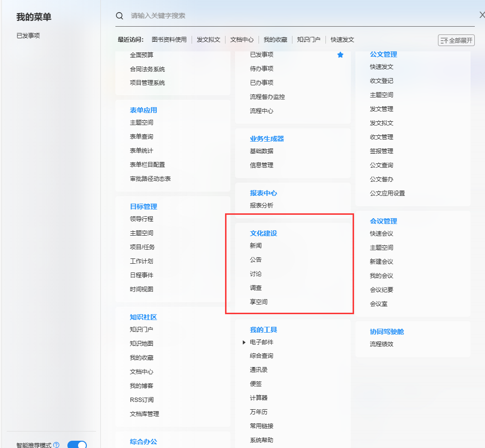
Task: Open 会议纪要 under 会议管理
Action: tap(381, 290)
